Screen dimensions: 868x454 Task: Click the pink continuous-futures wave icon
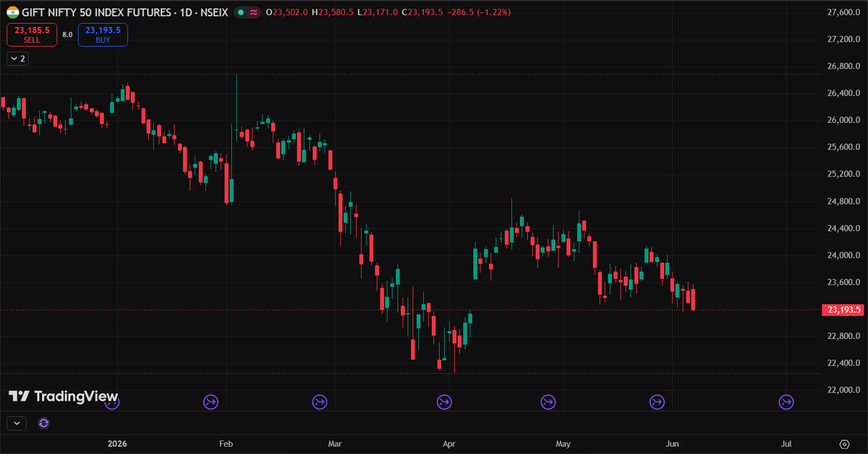(x=254, y=12)
